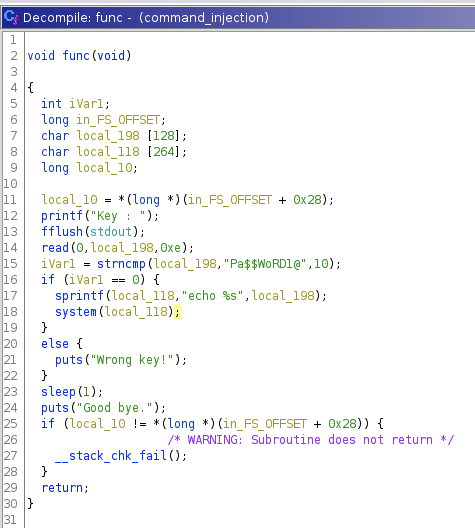The width and height of the screenshot is (475, 528).
Task: Select the printf call on line 12
Action: (62, 216)
